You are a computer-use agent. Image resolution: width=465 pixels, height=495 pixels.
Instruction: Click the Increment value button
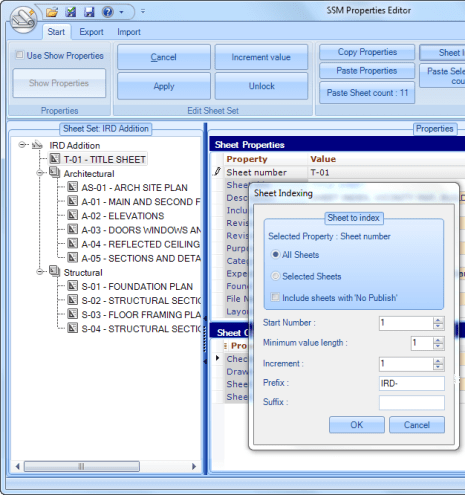(x=261, y=57)
